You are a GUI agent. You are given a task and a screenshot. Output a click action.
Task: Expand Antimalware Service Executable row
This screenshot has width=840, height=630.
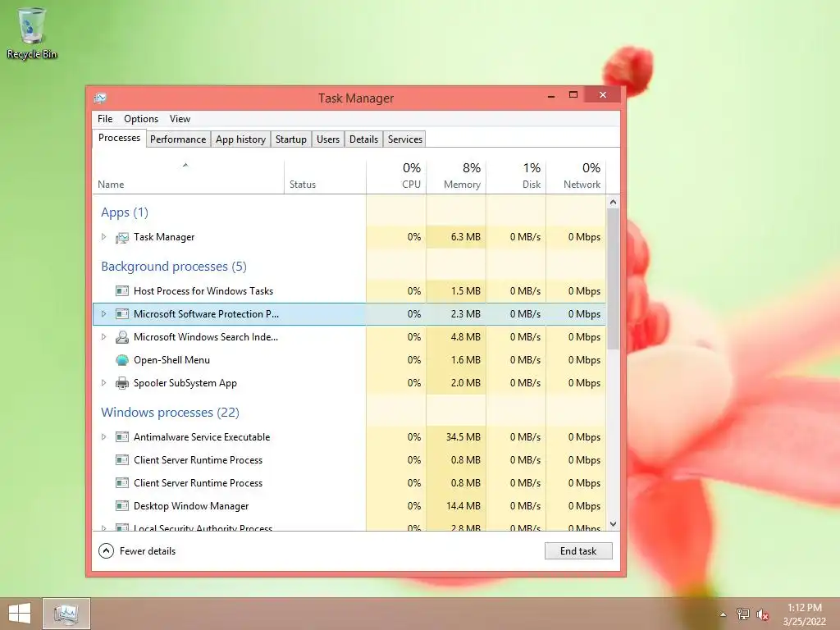(103, 437)
